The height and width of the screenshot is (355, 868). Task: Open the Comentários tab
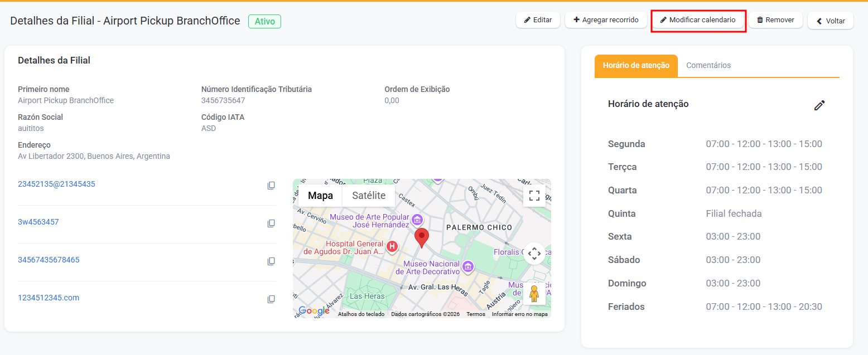(708, 65)
